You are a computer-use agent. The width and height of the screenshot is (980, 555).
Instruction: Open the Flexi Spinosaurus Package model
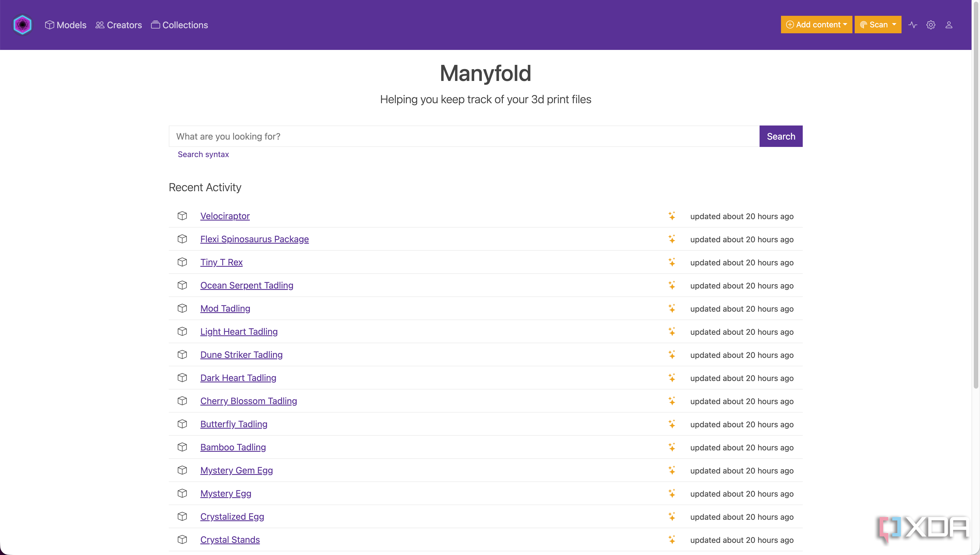pos(254,239)
